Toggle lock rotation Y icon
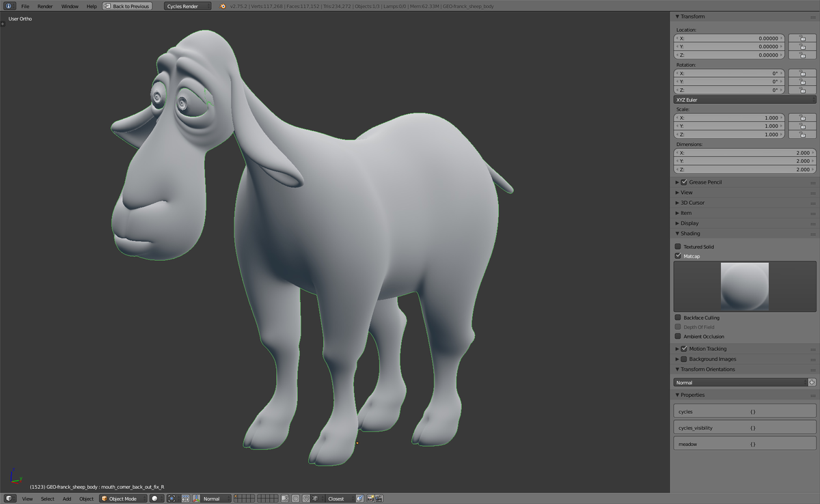The height and width of the screenshot is (504, 820). click(802, 81)
